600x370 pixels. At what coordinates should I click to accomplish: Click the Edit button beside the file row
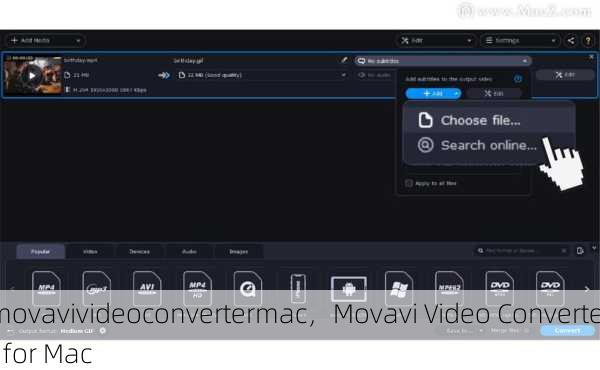point(565,75)
